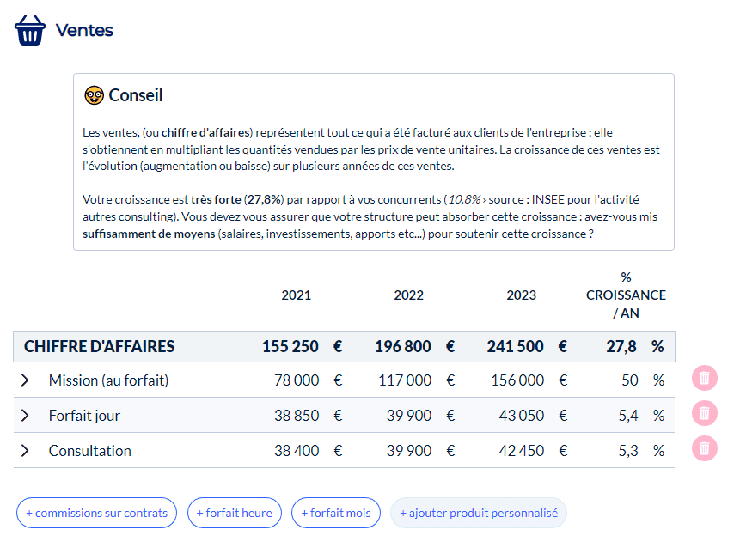Delete the Forfait jour row

(x=704, y=413)
